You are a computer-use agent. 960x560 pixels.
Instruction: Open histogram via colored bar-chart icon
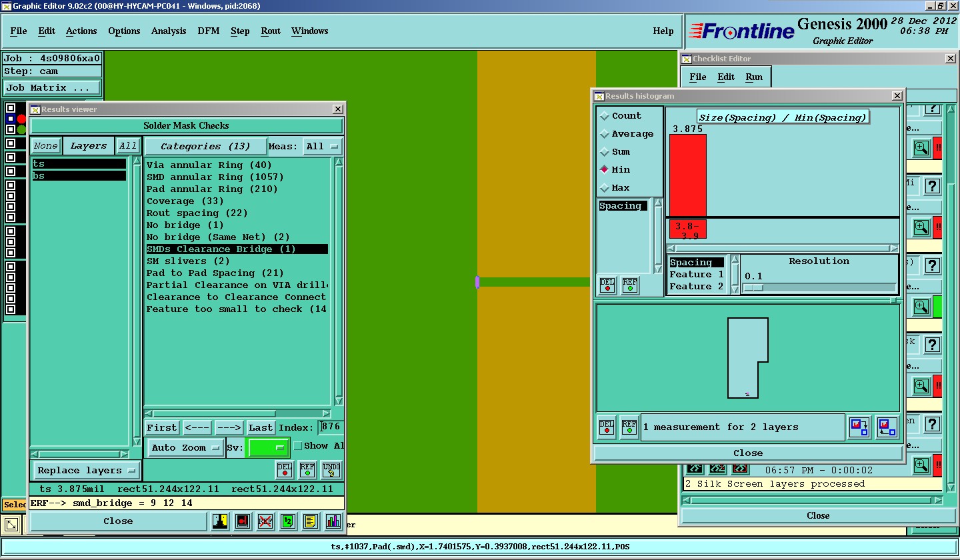(x=333, y=521)
